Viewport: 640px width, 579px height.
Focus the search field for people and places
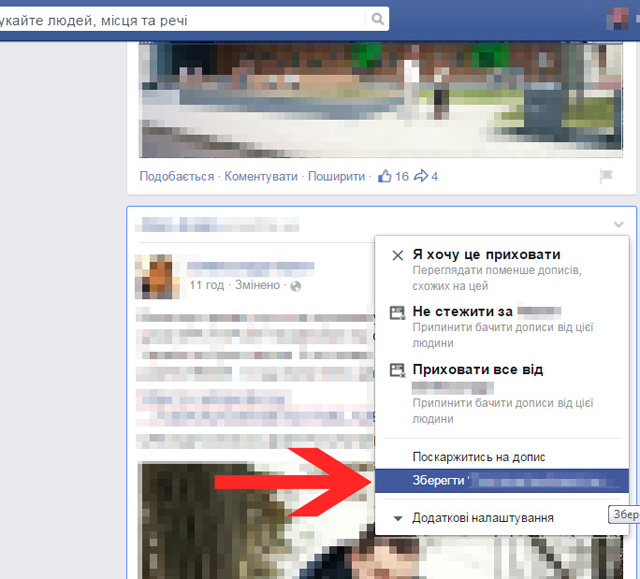click(180, 19)
